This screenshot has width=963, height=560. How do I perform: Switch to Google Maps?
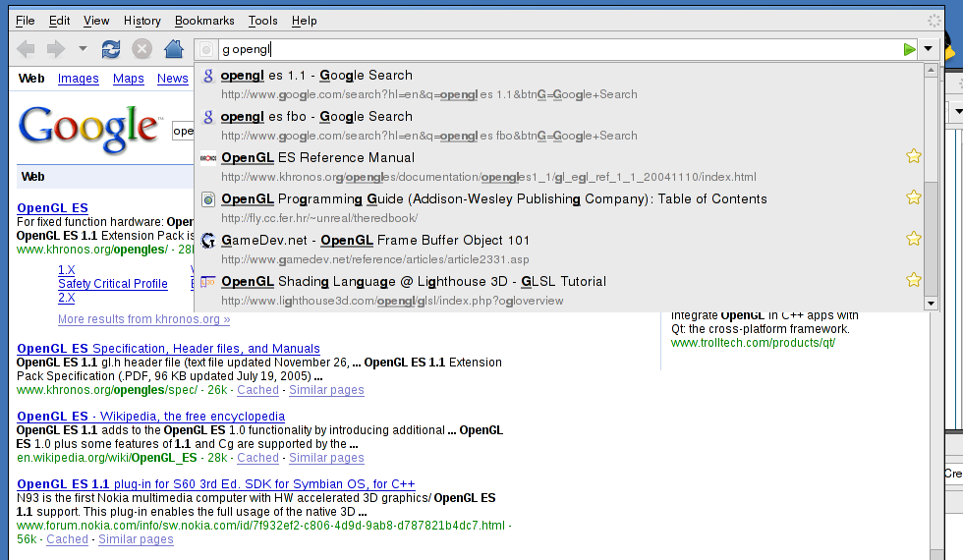tap(129, 79)
